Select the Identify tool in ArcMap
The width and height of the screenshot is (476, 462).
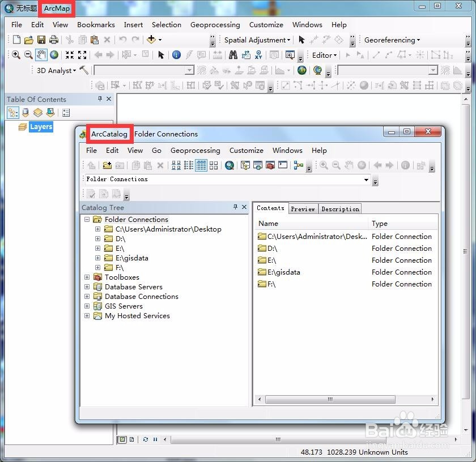(x=176, y=55)
